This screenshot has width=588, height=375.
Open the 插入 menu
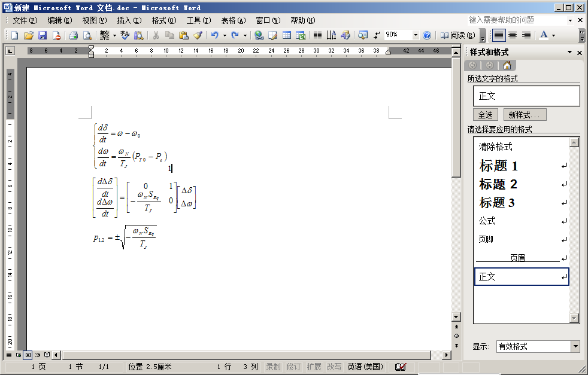tap(129, 20)
